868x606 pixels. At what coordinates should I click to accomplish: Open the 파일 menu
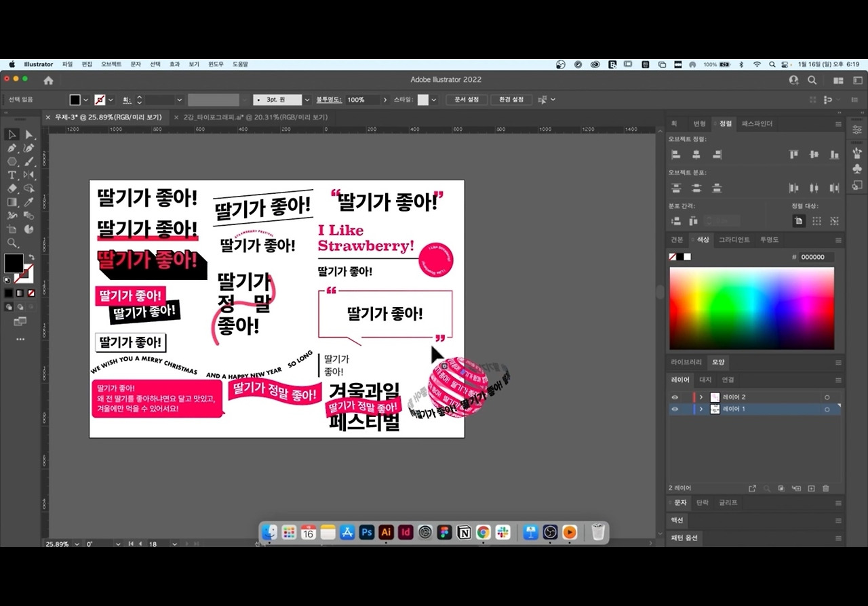coord(67,64)
